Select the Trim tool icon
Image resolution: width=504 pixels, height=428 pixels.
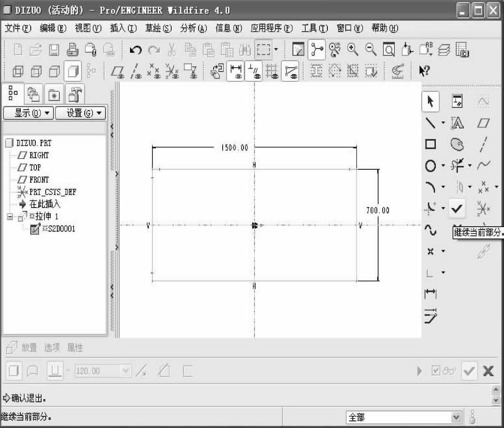pos(457,166)
